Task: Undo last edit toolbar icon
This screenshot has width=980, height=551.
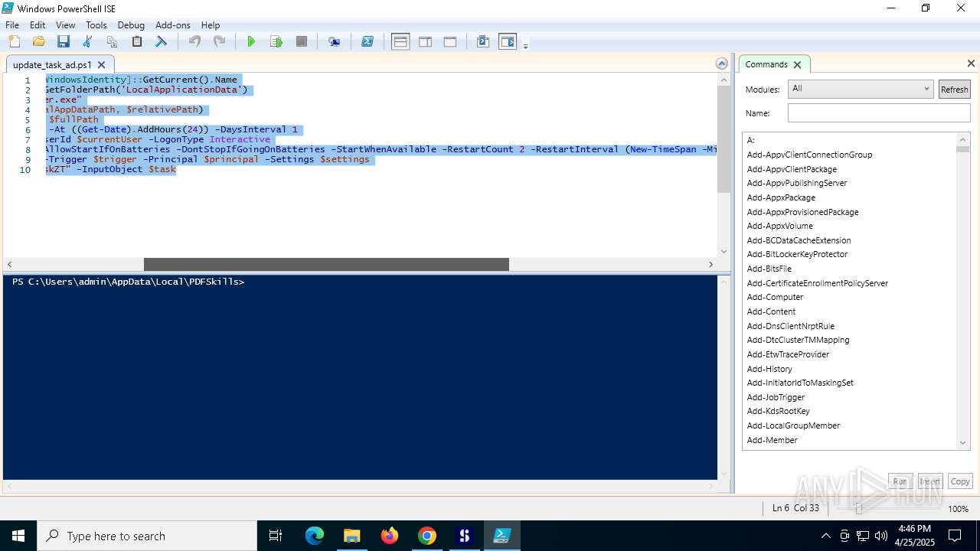Action: tap(194, 42)
